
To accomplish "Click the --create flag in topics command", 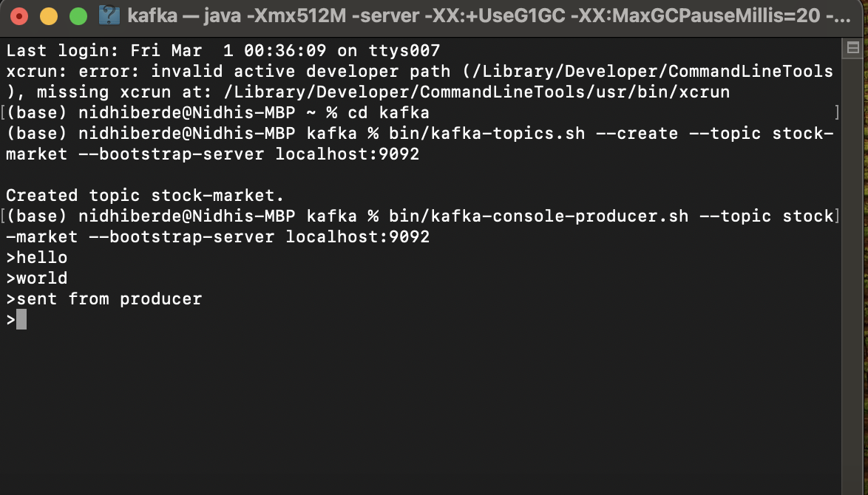I will click(x=637, y=133).
